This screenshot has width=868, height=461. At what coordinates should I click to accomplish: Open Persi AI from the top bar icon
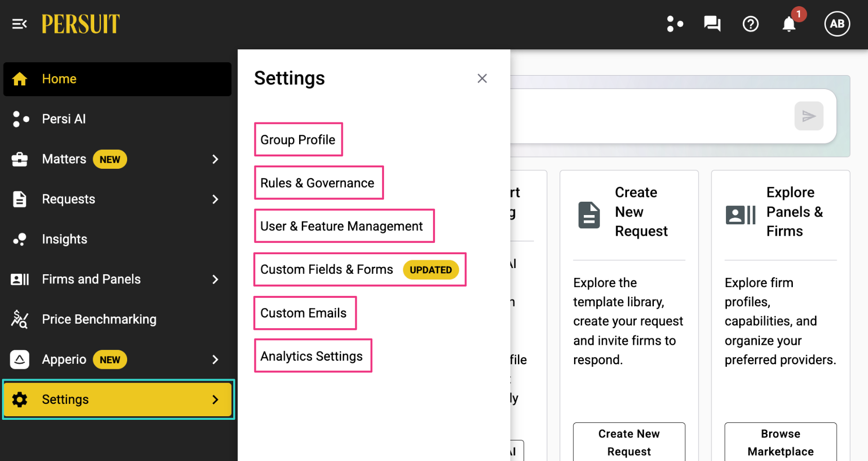[x=674, y=24]
